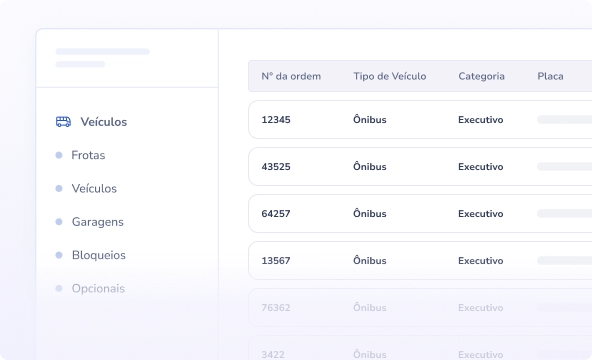The height and width of the screenshot is (360, 592).
Task: Select order number 43525
Action: pos(276,167)
